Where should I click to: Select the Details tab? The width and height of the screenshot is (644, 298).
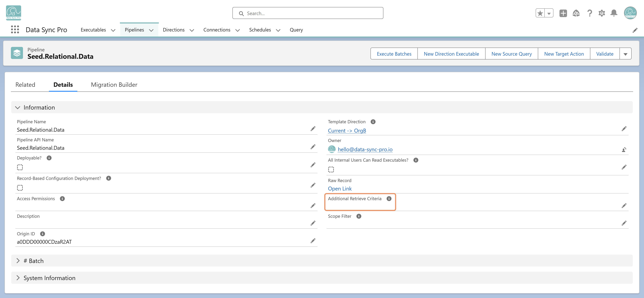(x=63, y=85)
